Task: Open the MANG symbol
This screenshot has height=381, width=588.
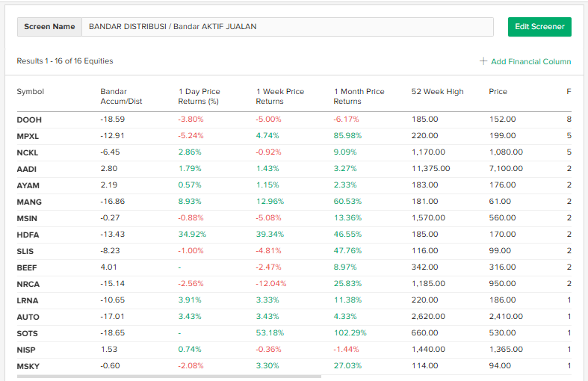Action: tap(29, 202)
